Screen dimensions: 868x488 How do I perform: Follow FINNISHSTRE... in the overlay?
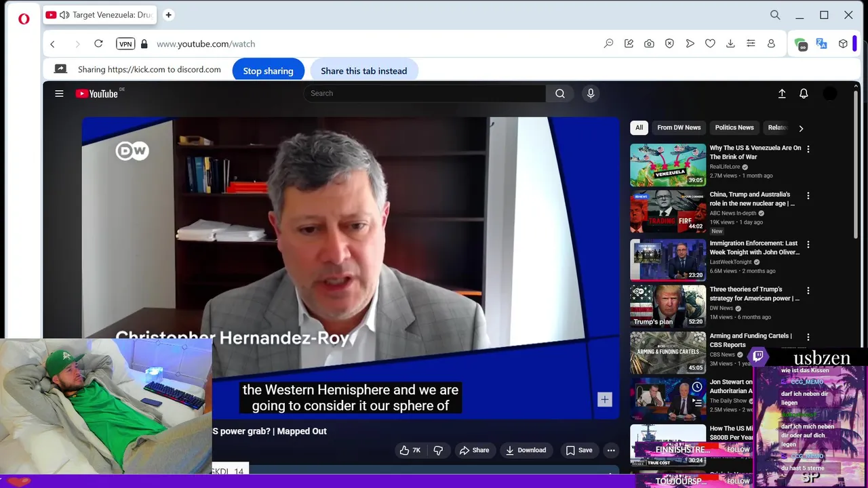(x=738, y=449)
